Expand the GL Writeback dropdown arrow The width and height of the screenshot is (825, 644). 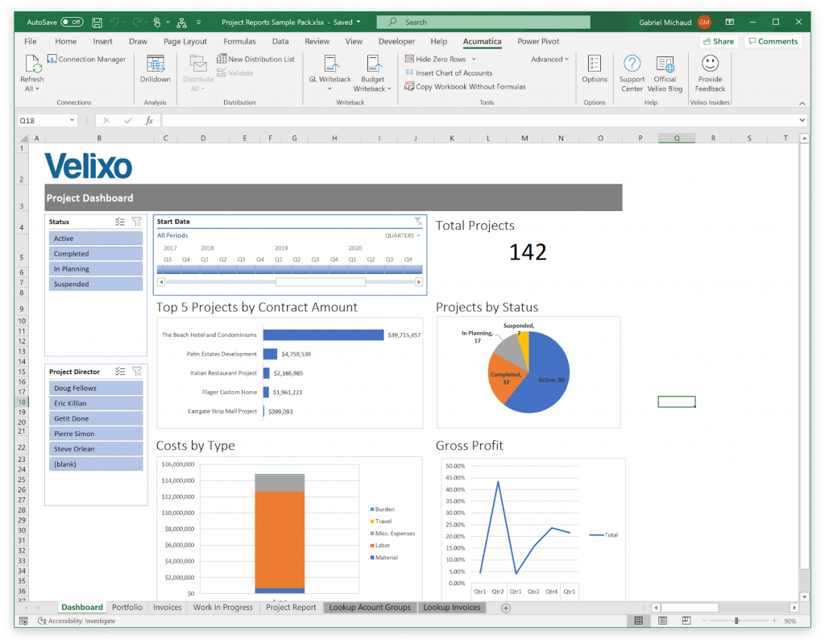pos(330,89)
